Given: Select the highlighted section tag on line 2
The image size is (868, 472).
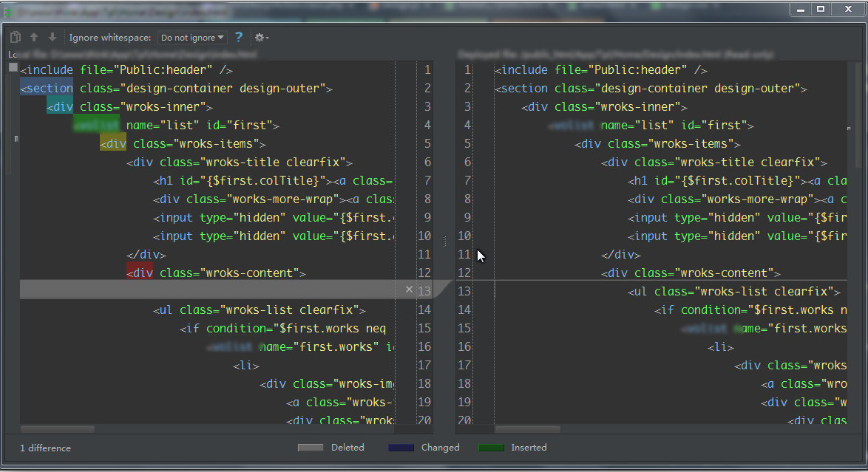Looking at the screenshot, I should click(46, 87).
